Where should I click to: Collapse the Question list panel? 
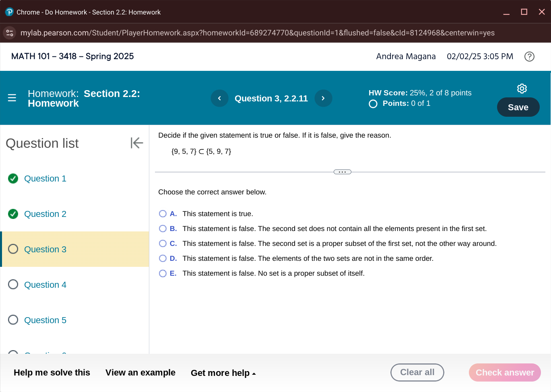(x=136, y=142)
